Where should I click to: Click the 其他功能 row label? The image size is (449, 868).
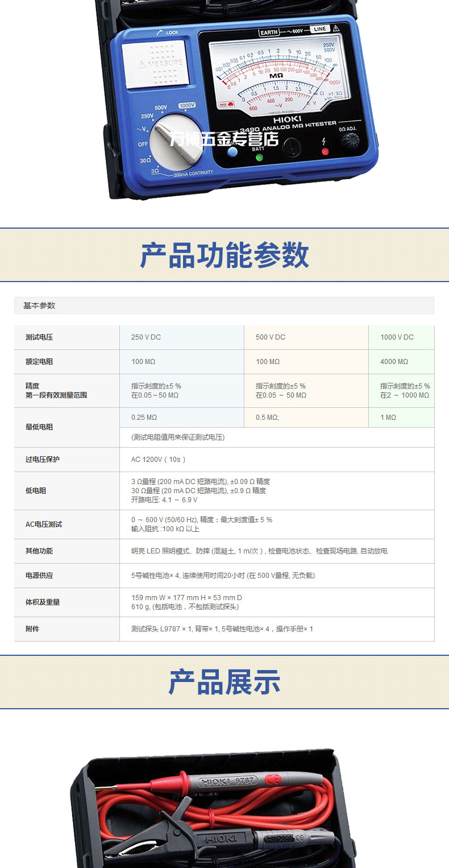click(x=39, y=551)
